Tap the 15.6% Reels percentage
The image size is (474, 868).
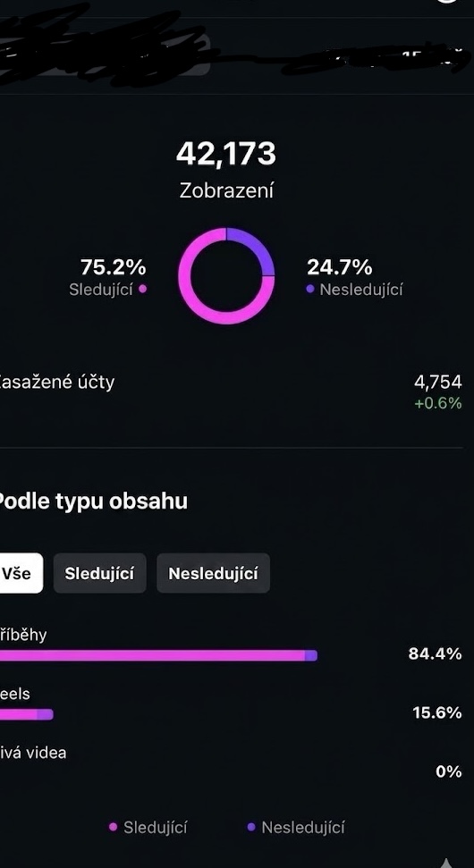437,712
